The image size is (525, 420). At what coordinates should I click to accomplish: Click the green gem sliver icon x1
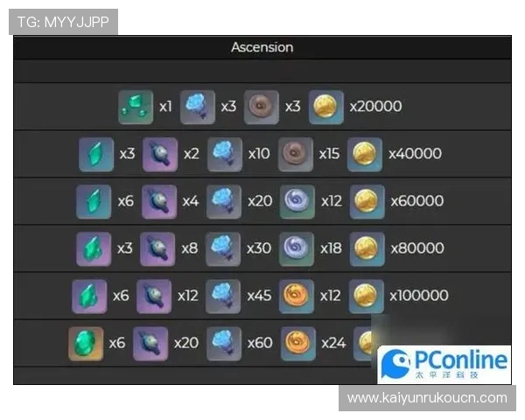click(x=136, y=107)
